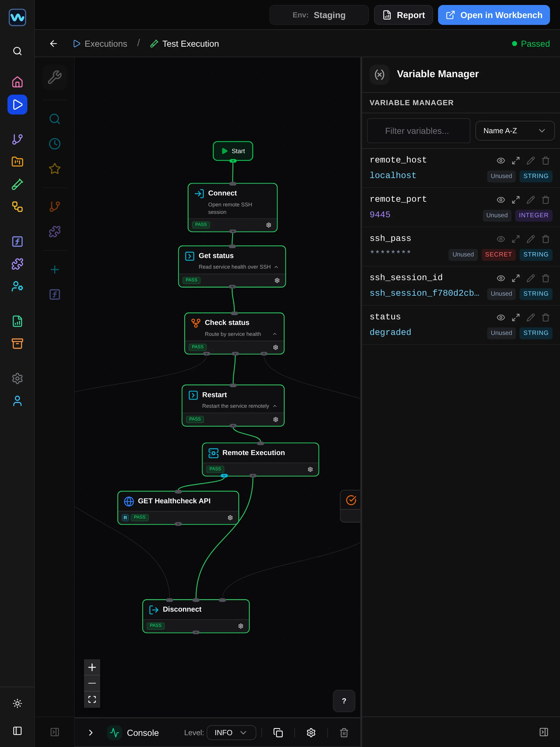Open settings gear on Remote Execution node
The width and height of the screenshot is (560, 747).
coord(310,469)
